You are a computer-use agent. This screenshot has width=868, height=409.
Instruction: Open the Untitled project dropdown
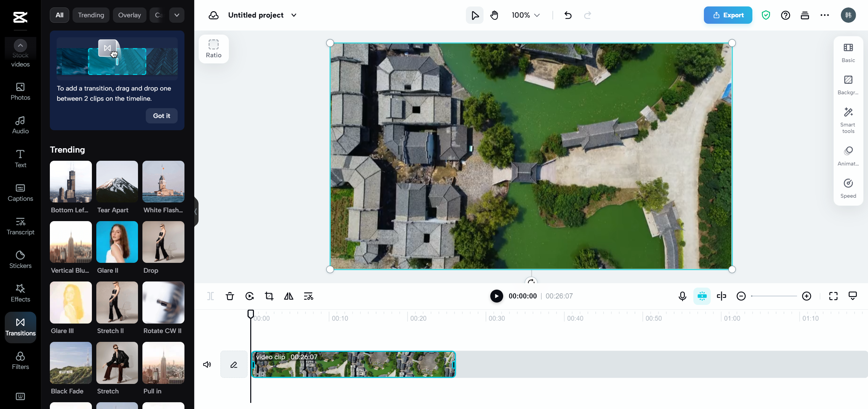(x=294, y=15)
